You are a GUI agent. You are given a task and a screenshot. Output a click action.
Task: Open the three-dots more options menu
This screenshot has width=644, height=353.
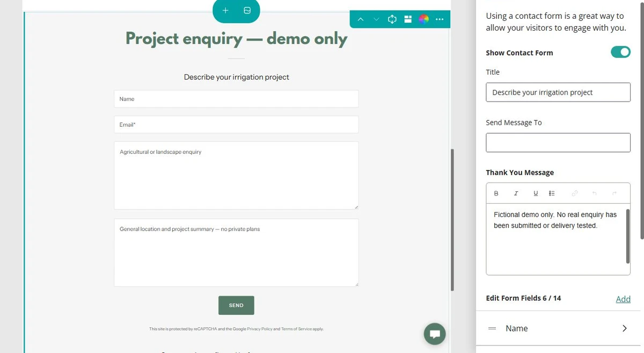440,19
